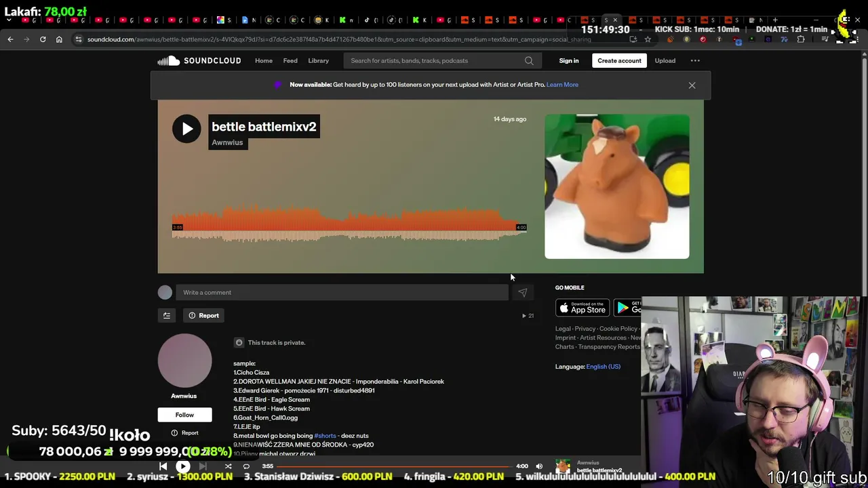Viewport: 868px width, 488px height.
Task: Open now-playing artwork in bottom player
Action: 563,466
